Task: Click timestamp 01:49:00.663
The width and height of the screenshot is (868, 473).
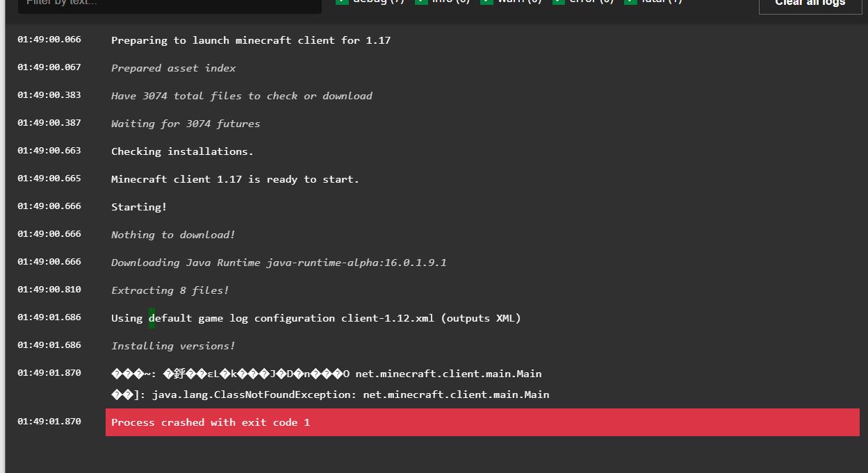Action: coord(49,151)
